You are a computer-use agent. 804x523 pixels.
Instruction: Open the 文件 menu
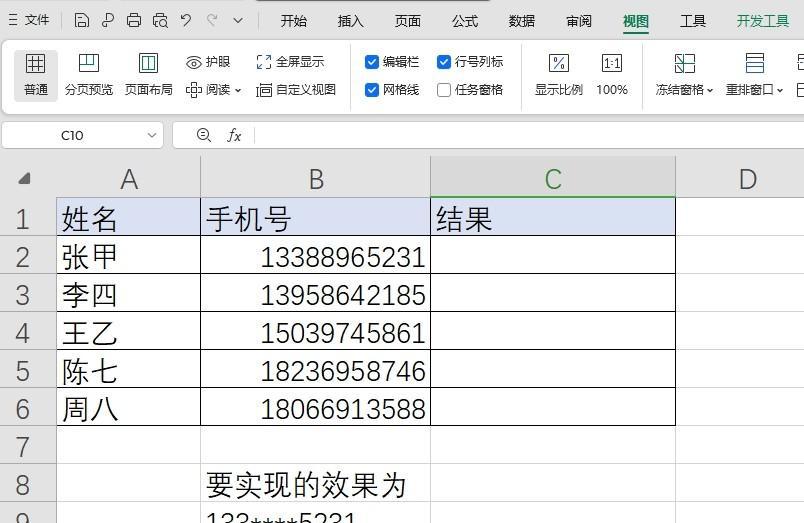pyautogui.click(x=29, y=21)
